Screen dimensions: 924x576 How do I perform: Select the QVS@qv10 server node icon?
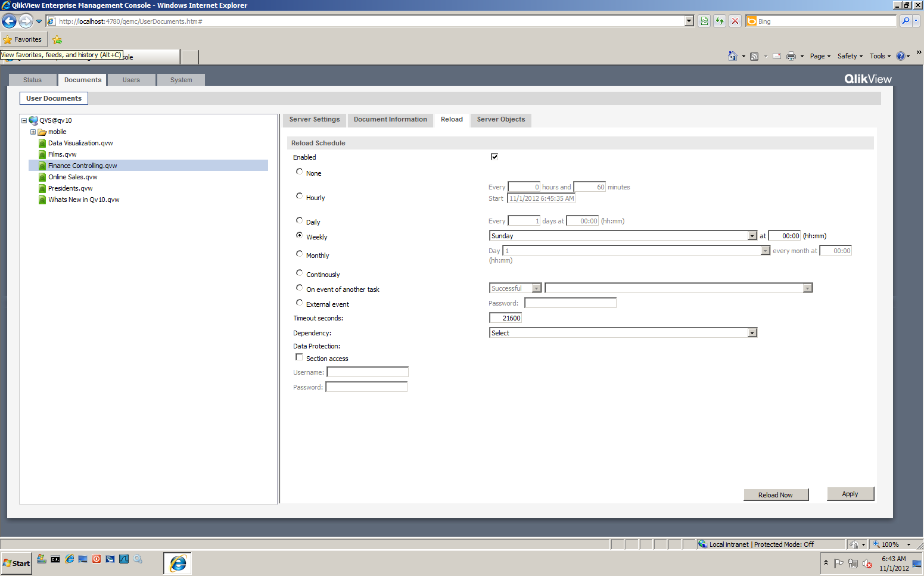(x=33, y=120)
